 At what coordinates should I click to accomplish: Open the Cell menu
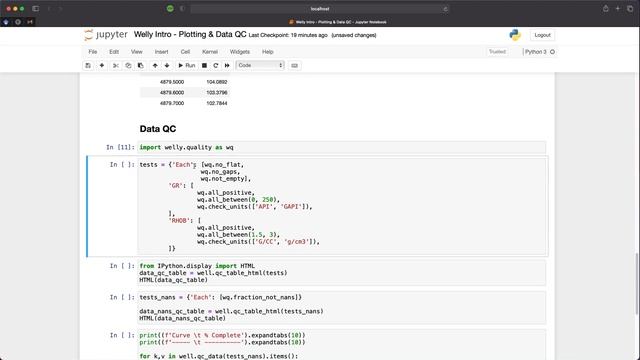pyautogui.click(x=185, y=52)
